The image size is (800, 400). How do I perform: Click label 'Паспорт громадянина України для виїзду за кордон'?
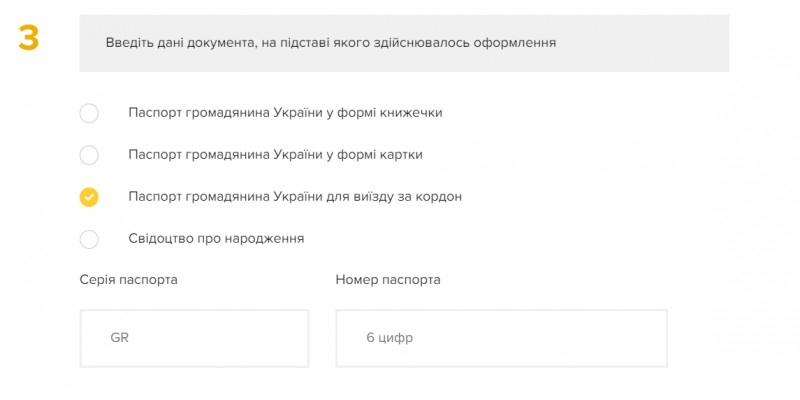(295, 197)
